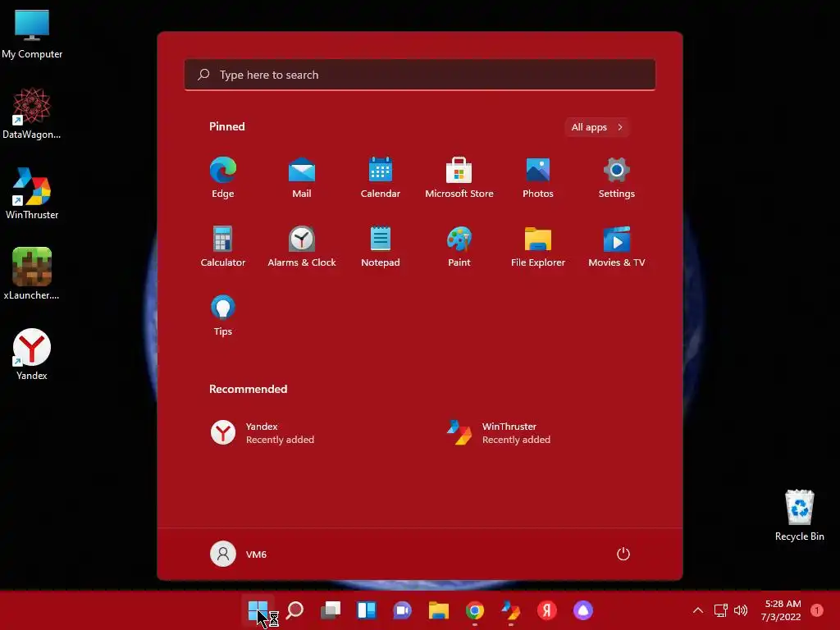The height and width of the screenshot is (630, 840).
Task: Open Edge from pinned apps
Action: (x=223, y=177)
